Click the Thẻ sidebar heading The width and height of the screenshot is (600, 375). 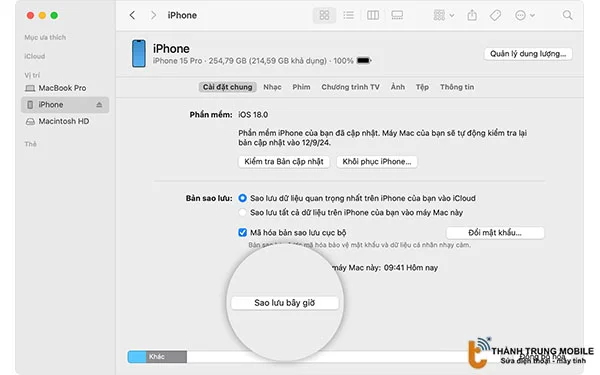click(x=31, y=144)
